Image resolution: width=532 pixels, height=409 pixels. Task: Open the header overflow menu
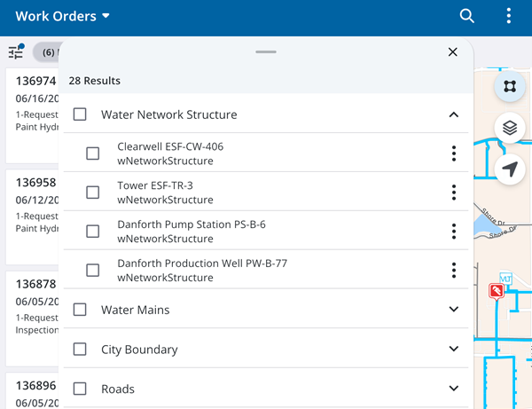tap(508, 16)
